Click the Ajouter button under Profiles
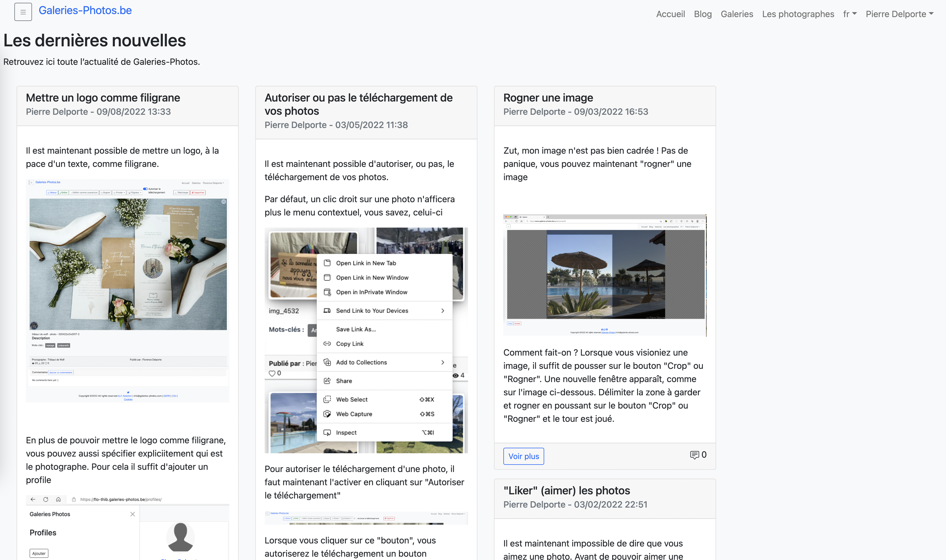 pyautogui.click(x=39, y=553)
